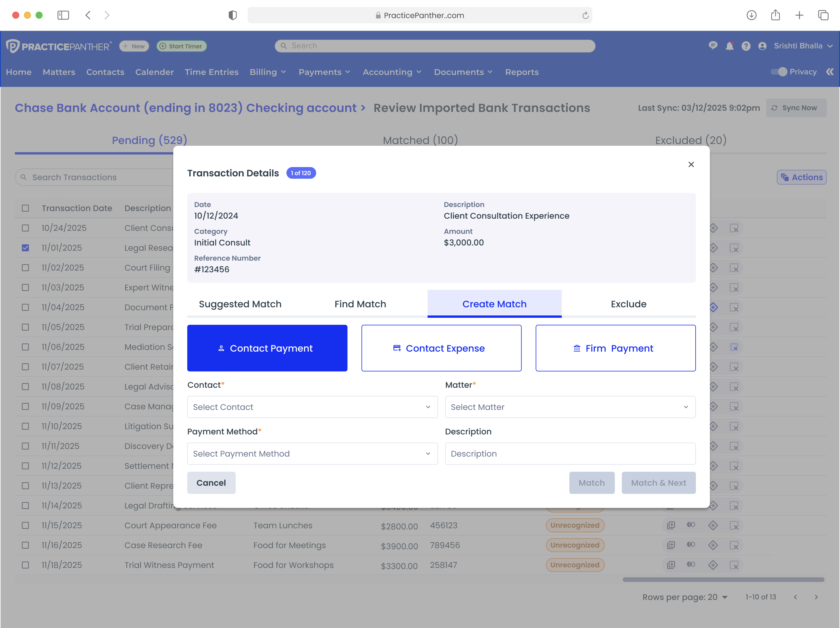840x628 pixels.
Task: Open the Select Contact dropdown
Action: tap(312, 407)
